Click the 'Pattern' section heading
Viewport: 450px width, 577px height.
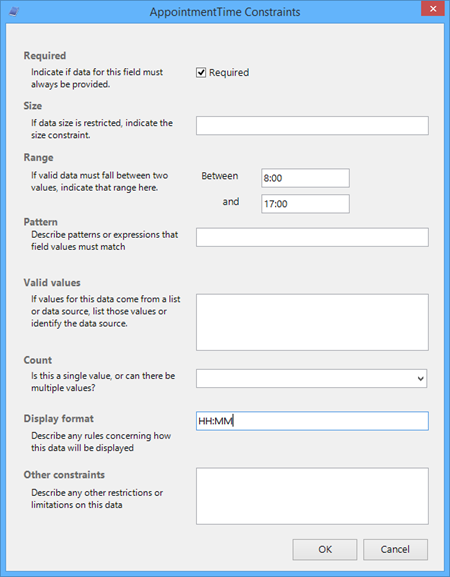click(x=40, y=222)
